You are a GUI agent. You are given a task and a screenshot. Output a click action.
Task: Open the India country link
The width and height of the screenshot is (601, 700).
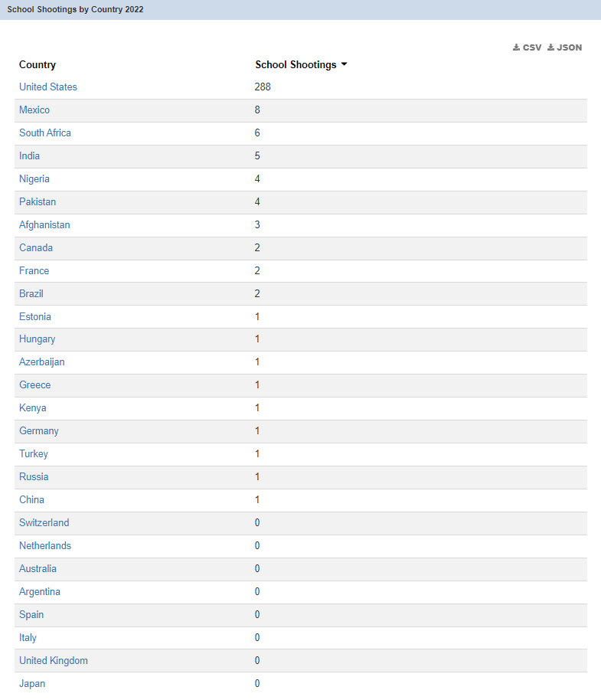click(30, 156)
